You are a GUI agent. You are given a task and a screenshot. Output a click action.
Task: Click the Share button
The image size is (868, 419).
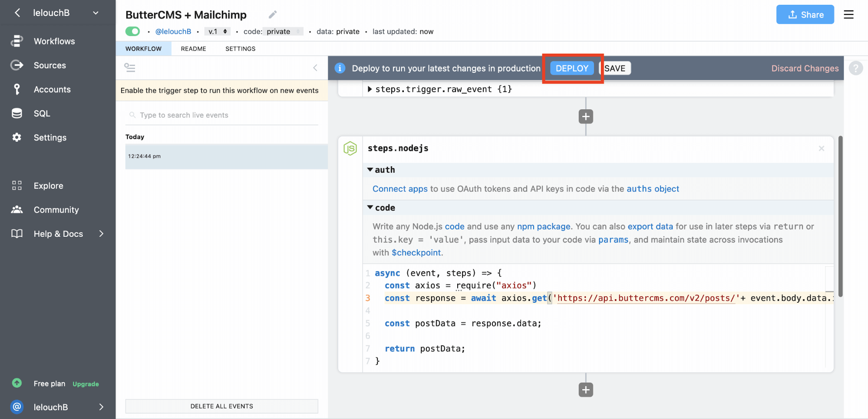[805, 15]
